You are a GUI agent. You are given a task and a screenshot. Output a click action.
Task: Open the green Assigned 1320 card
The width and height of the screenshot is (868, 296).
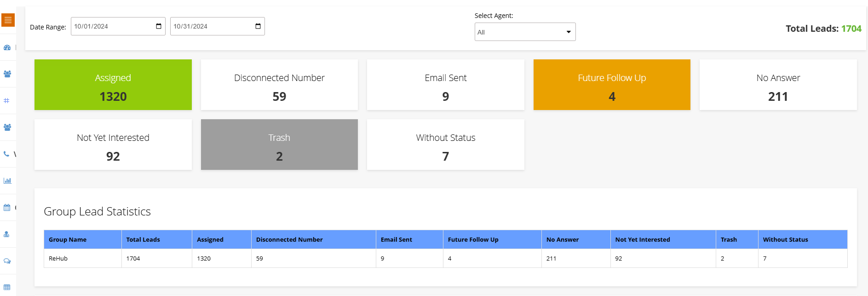pos(113,85)
